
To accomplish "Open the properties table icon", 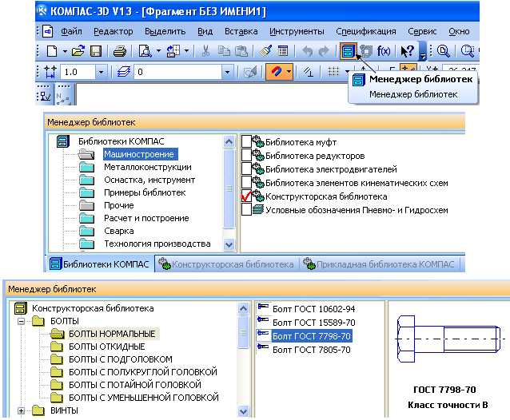I will [283, 51].
